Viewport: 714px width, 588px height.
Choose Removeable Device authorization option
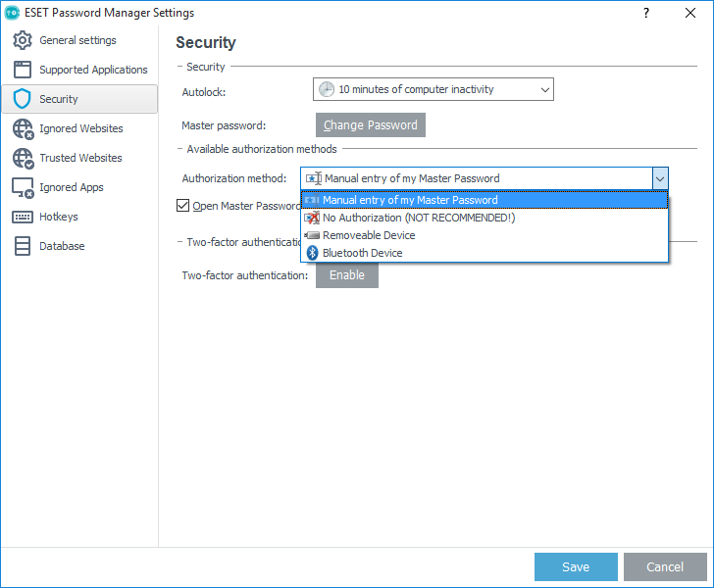point(484,235)
